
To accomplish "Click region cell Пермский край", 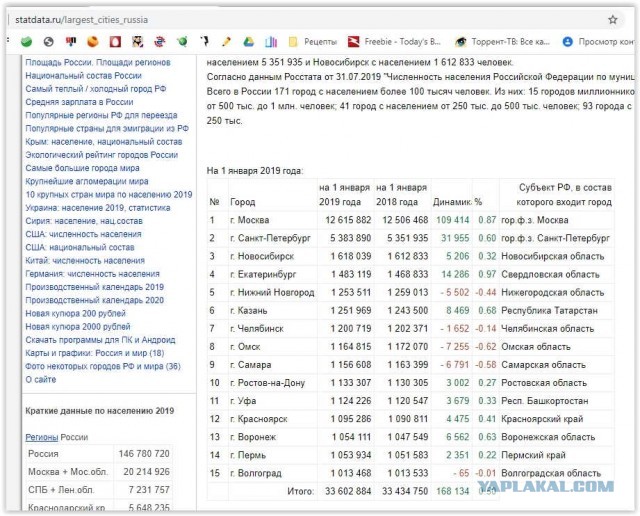I will pos(533,455).
